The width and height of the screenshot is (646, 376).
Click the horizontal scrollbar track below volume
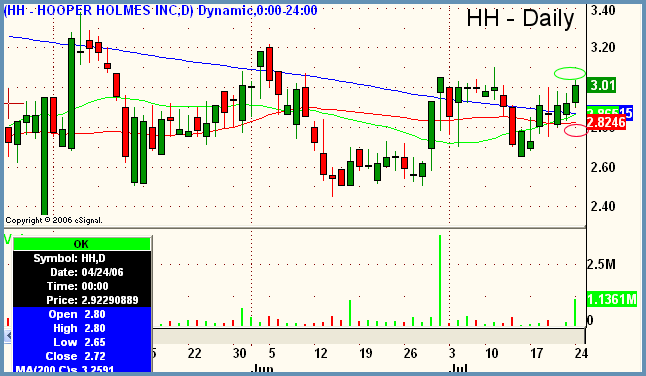(369, 336)
